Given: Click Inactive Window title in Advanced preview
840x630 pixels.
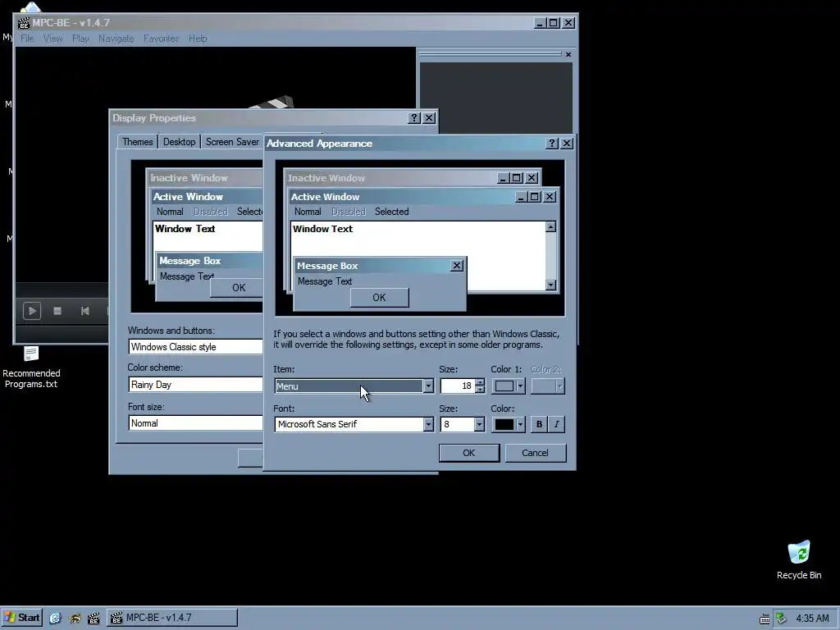Looking at the screenshot, I should pos(326,178).
